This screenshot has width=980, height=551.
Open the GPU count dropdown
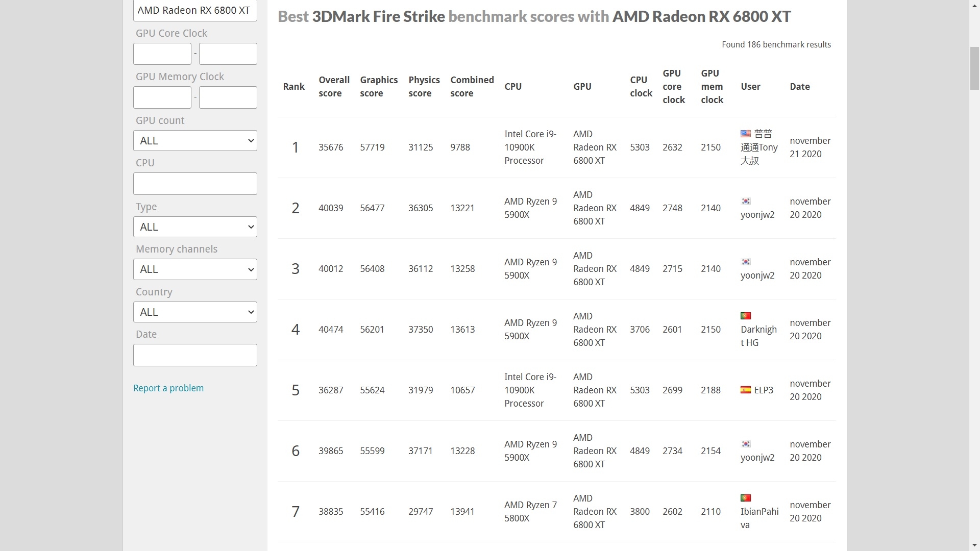tap(195, 141)
